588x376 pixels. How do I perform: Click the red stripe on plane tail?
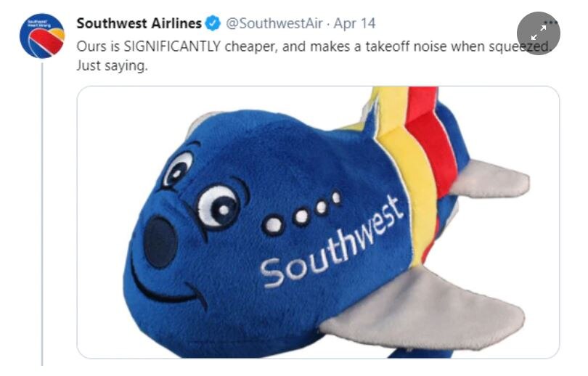[431, 142]
